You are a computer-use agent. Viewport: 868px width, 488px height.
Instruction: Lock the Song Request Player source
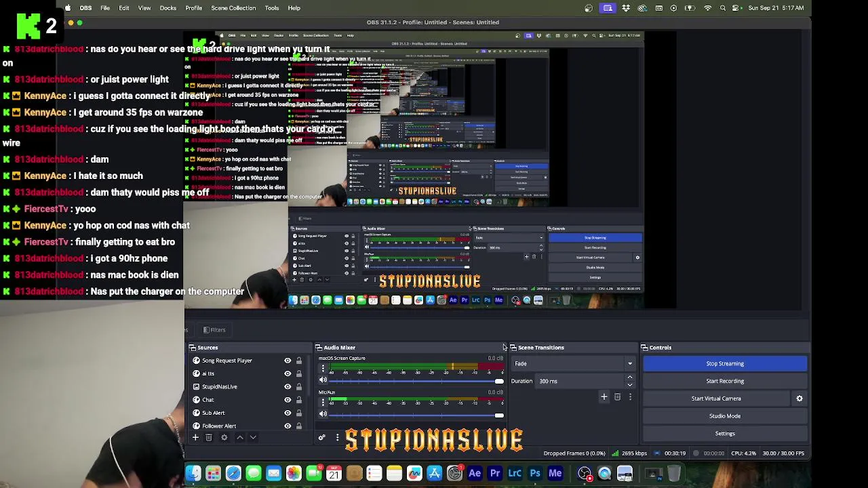299,361
